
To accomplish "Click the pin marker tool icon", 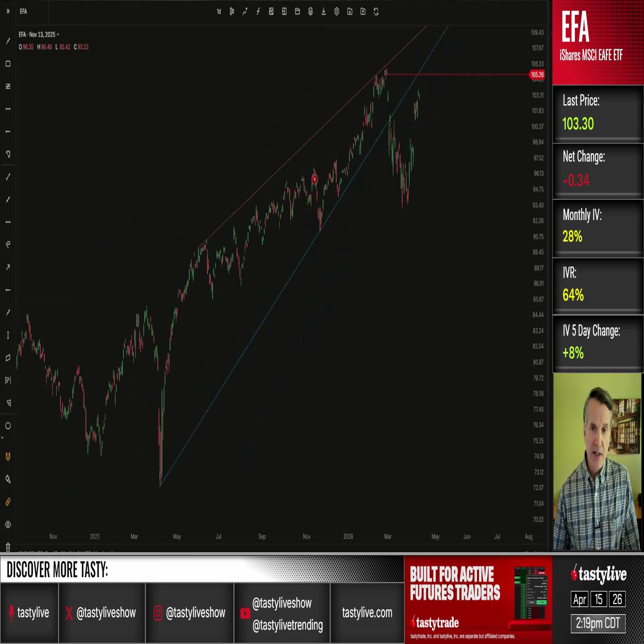I will point(8,479).
